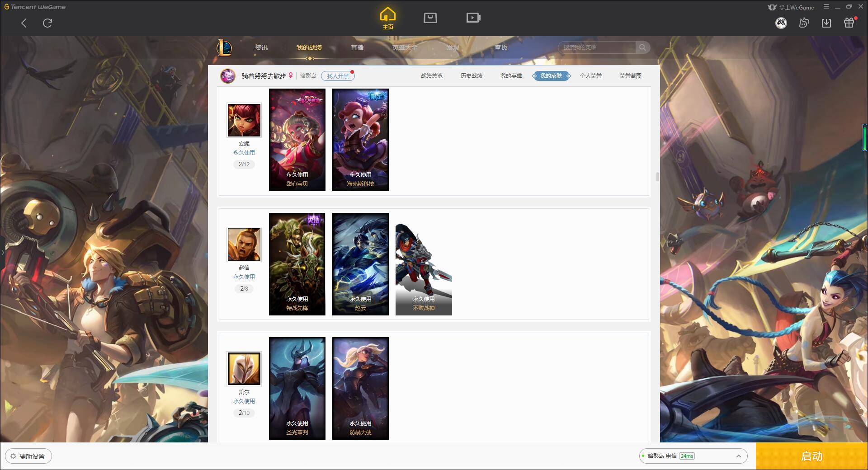The image size is (868, 470).
Task: Click the player profile avatar icon
Action: (x=228, y=76)
